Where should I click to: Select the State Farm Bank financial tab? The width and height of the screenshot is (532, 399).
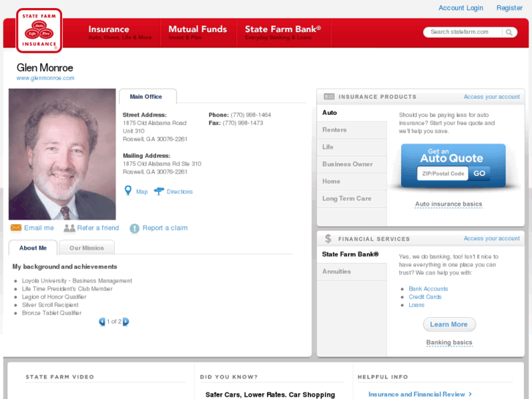point(352,254)
